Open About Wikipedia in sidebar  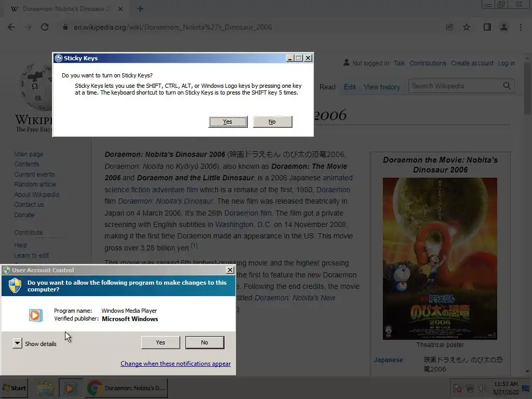(36, 194)
